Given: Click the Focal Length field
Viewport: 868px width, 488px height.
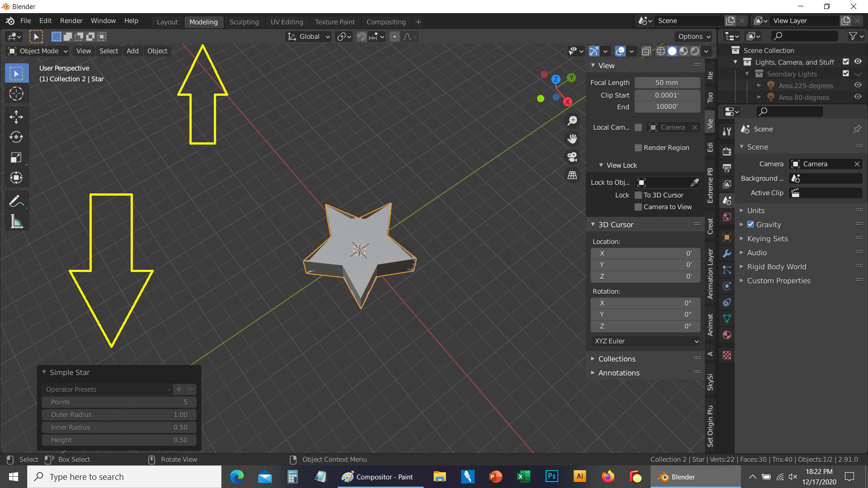Looking at the screenshot, I should [667, 83].
